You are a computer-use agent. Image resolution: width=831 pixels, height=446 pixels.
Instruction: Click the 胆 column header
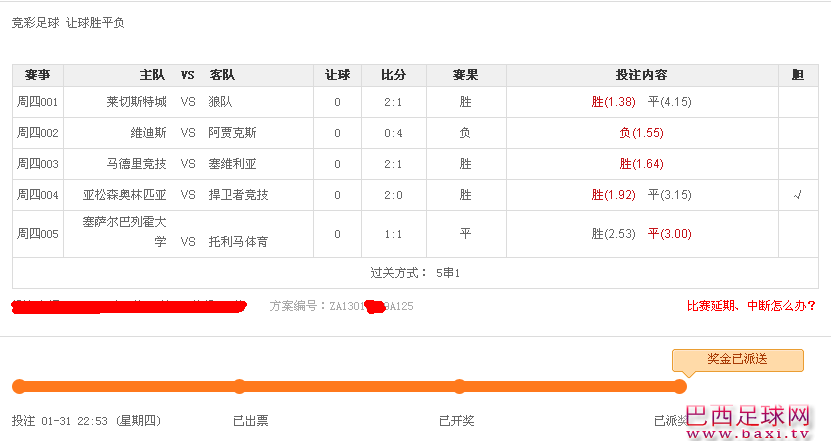(x=798, y=75)
